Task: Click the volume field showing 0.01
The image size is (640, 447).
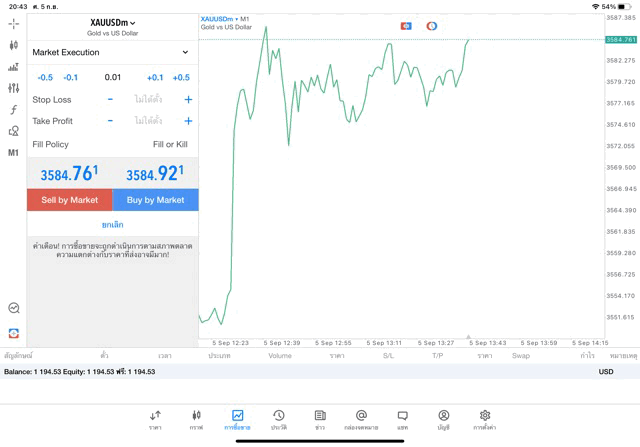Action: [112, 77]
